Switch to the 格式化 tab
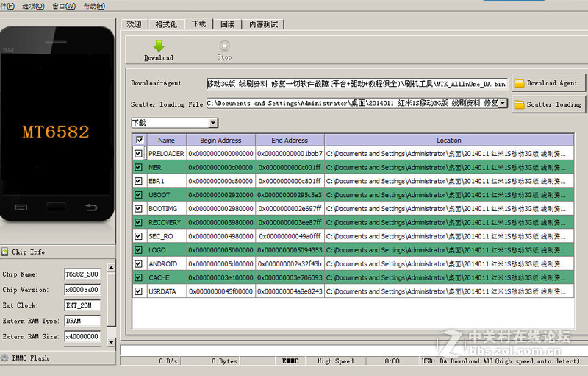The image size is (588, 376). pyautogui.click(x=166, y=24)
